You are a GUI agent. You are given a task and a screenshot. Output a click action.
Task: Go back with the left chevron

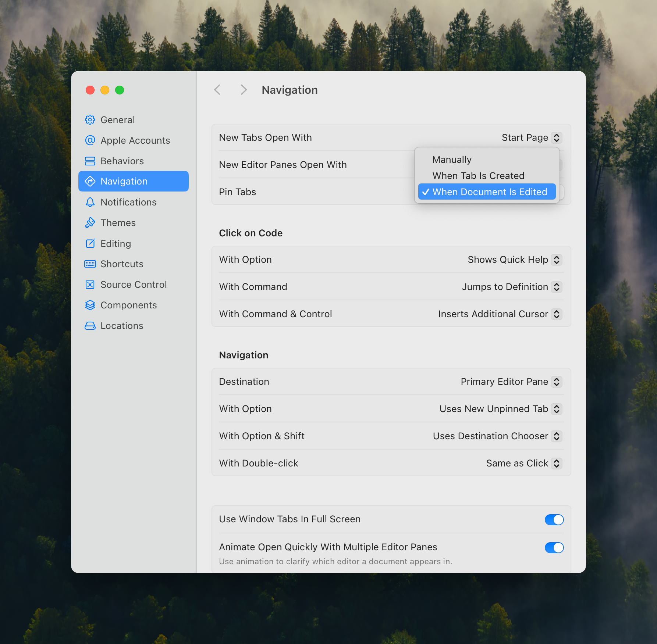[x=217, y=90]
